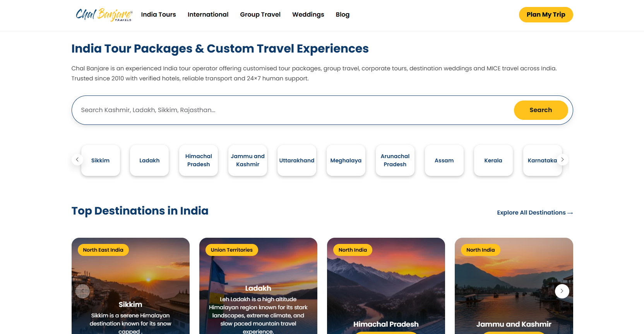Select the Sikkim state chip

(x=100, y=160)
